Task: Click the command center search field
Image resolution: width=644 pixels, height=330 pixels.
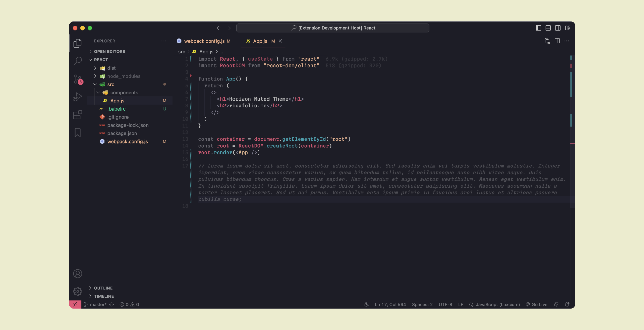Action: pos(333,28)
